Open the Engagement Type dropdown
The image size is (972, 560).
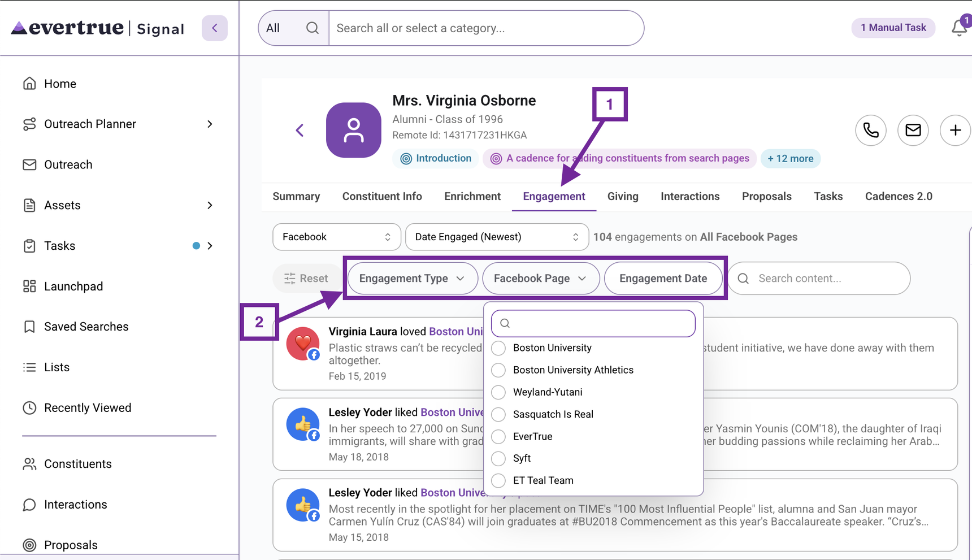coord(413,279)
